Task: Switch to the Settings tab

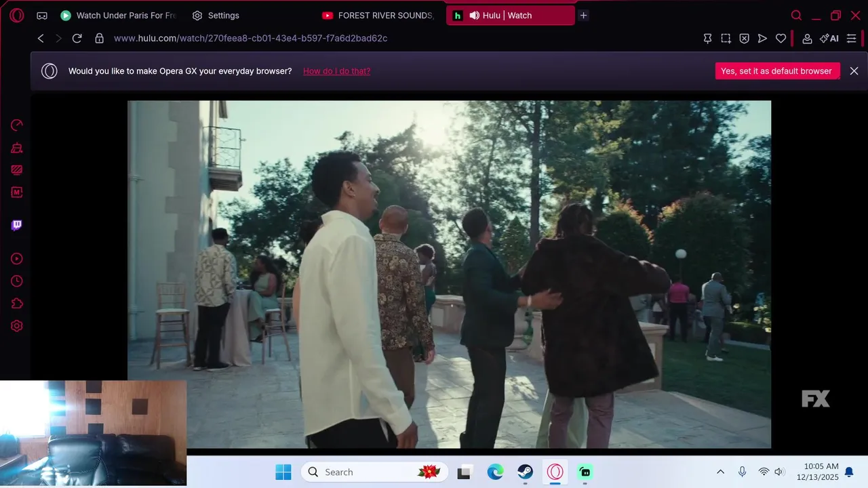Action: coord(216,15)
